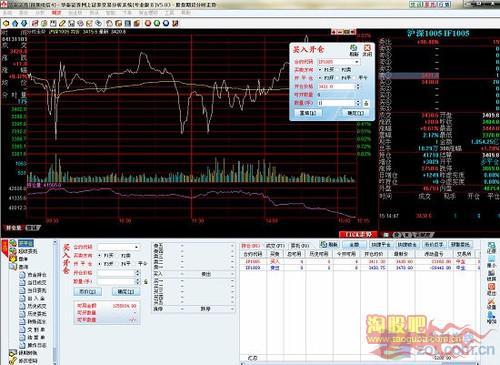This screenshot has width=500, height=365.
Task: Increase the popup price using stepper arrow
Action: [x=358, y=85]
